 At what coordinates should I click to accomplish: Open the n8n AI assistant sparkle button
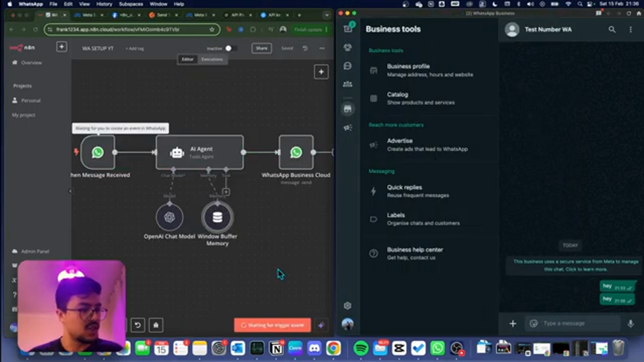point(321,325)
